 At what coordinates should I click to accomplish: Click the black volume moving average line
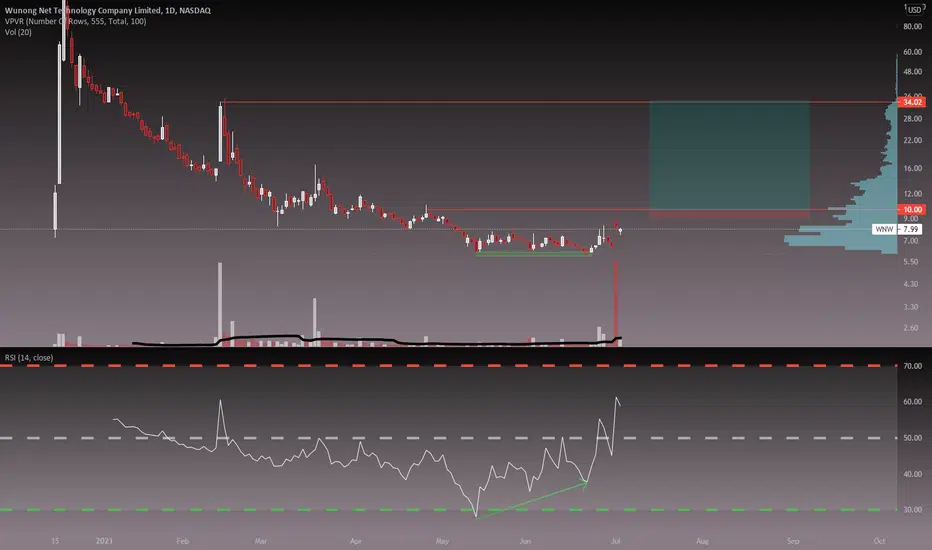click(377, 340)
